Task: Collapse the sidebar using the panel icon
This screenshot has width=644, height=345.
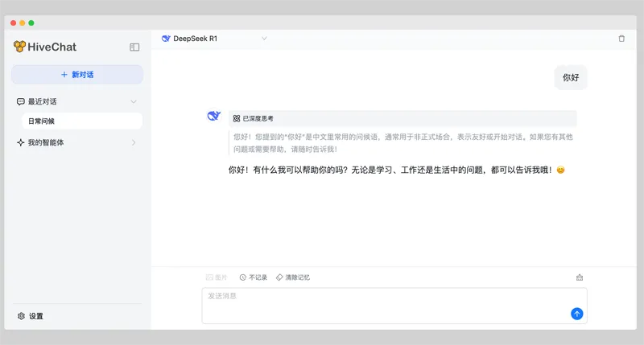Action: [134, 47]
